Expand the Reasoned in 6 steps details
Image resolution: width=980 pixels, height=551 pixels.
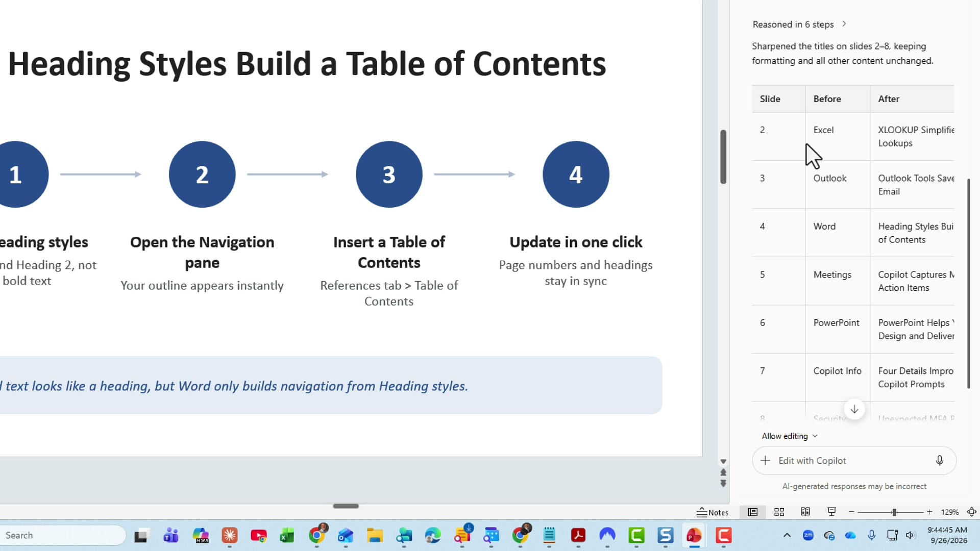[x=799, y=24]
